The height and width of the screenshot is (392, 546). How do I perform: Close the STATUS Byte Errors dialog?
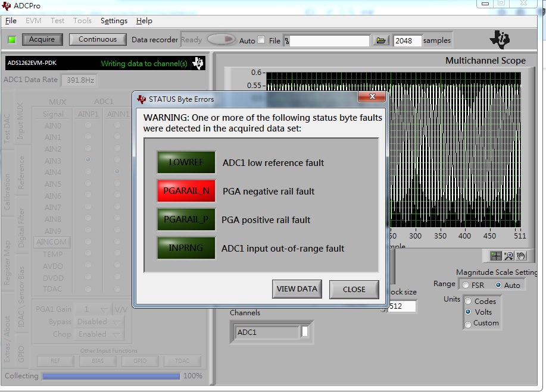coord(372,97)
